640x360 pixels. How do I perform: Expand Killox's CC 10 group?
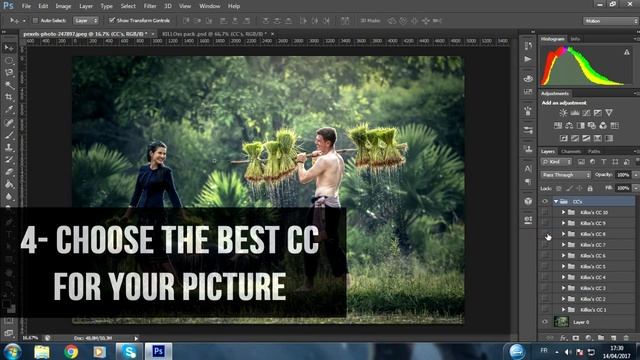563,212
